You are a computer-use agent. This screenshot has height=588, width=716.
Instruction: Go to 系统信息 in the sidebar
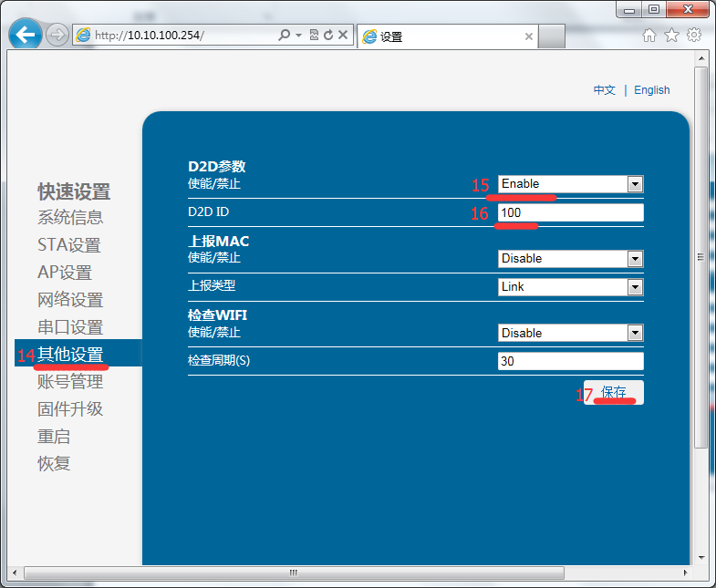70,218
